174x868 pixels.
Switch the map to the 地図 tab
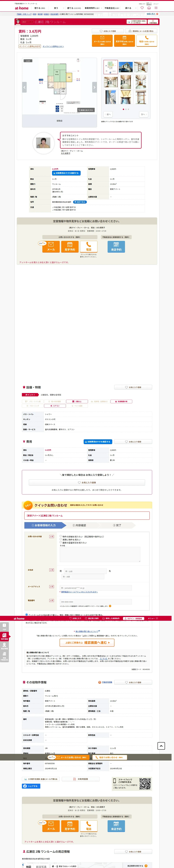coord(29,867)
